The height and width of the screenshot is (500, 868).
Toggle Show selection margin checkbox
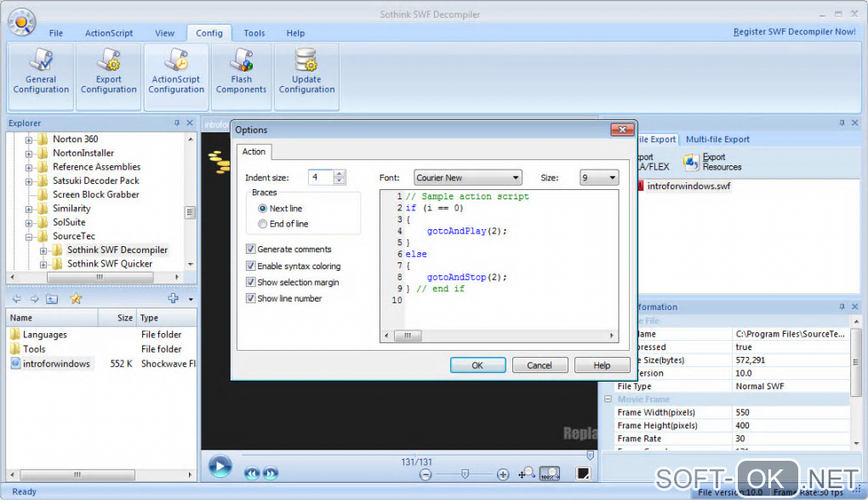point(251,282)
